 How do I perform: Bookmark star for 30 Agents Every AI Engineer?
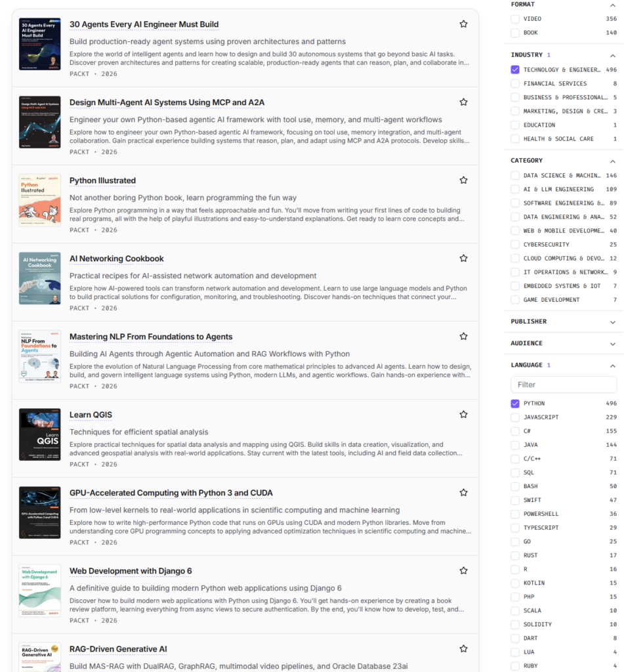(463, 24)
